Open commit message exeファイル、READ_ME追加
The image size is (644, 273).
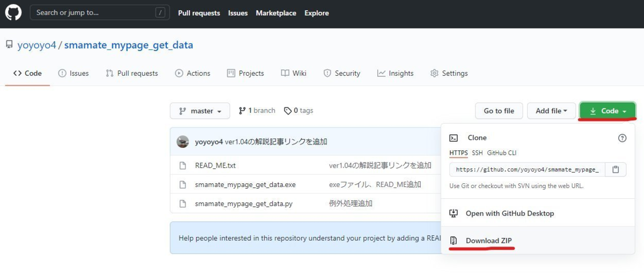tap(375, 184)
